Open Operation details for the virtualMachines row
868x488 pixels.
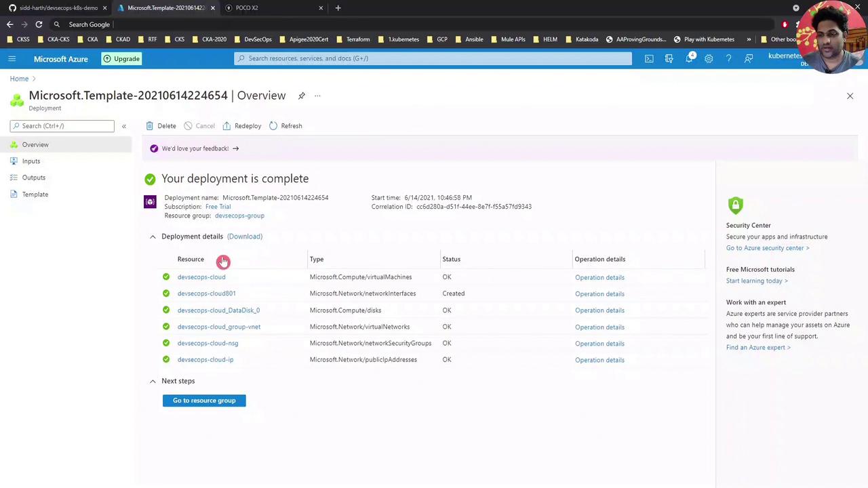[599, 277]
